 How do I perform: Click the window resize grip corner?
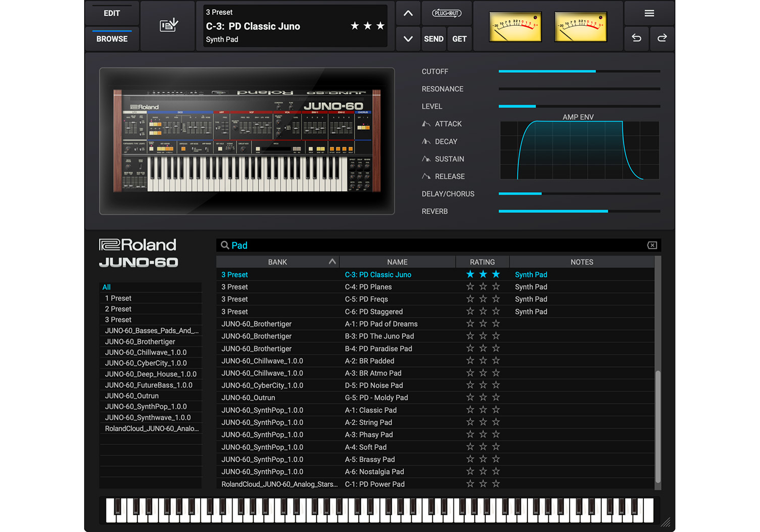click(666, 522)
